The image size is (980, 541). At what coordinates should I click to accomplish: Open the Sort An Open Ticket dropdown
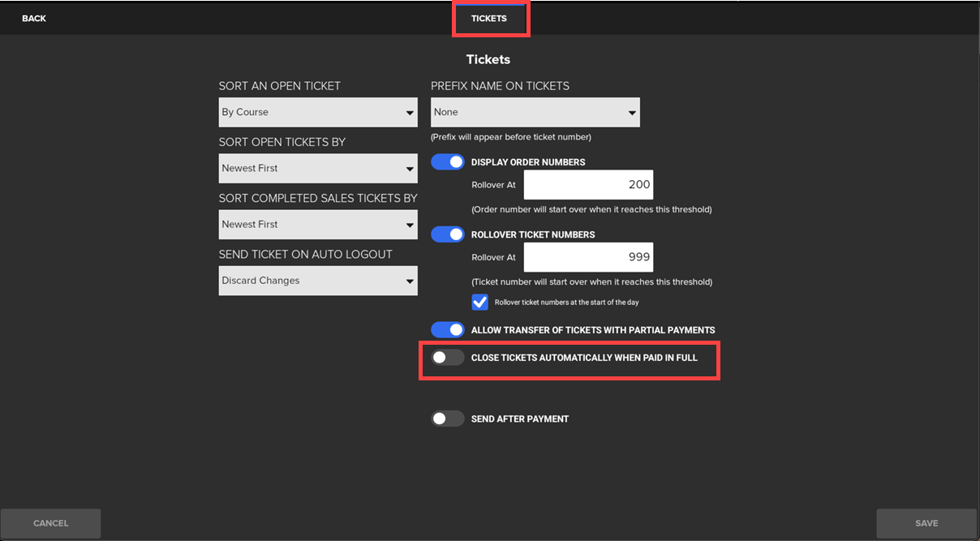(317, 113)
